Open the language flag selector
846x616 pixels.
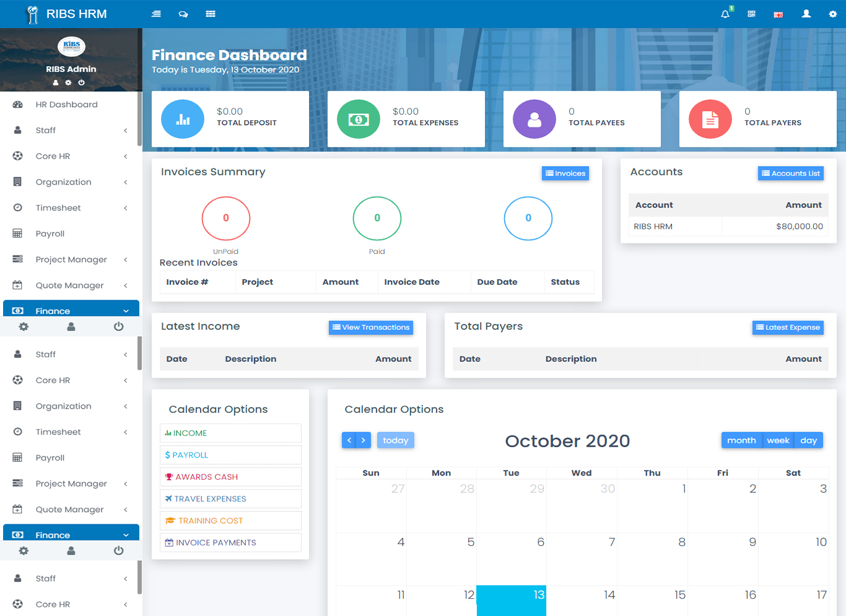[x=778, y=14]
